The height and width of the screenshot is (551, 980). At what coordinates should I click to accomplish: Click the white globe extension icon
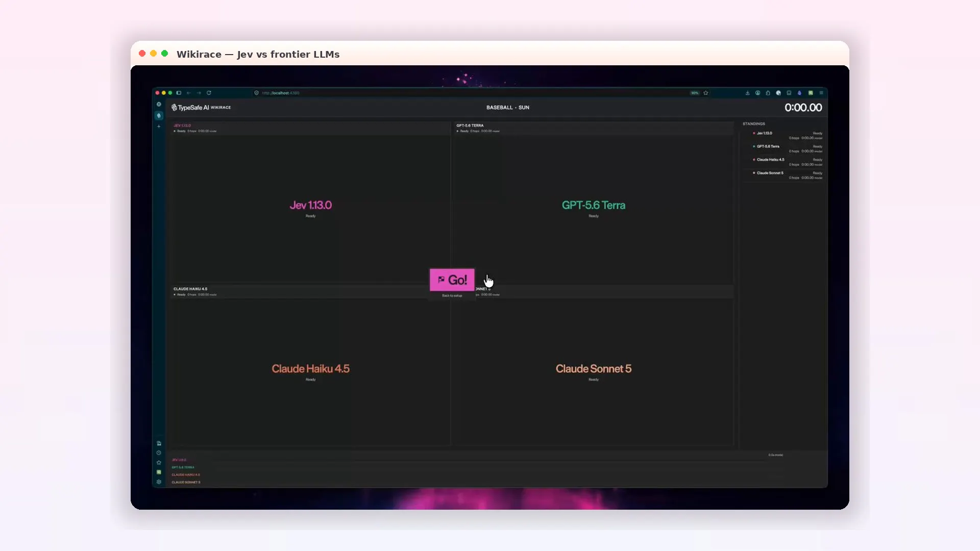click(778, 93)
